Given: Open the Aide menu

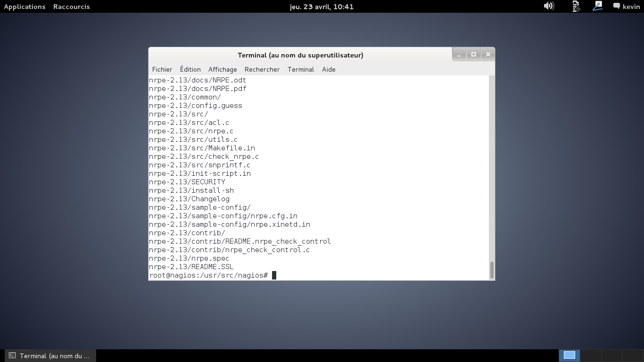Looking at the screenshot, I should click(329, 69).
